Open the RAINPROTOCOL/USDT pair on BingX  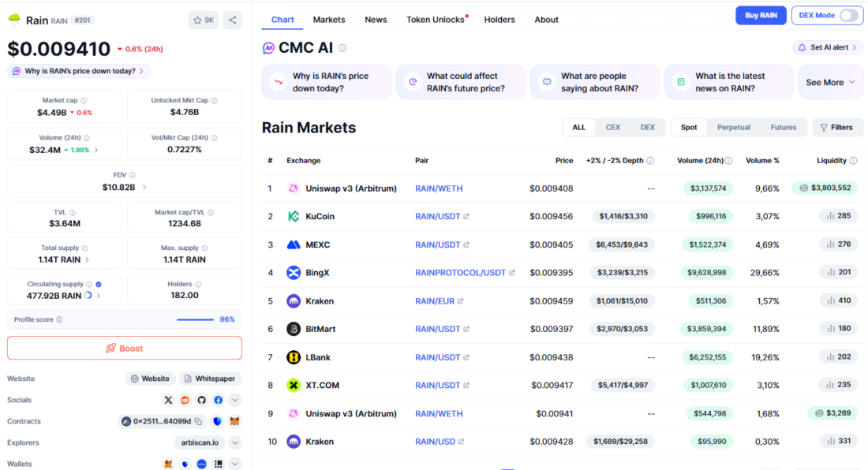click(460, 273)
